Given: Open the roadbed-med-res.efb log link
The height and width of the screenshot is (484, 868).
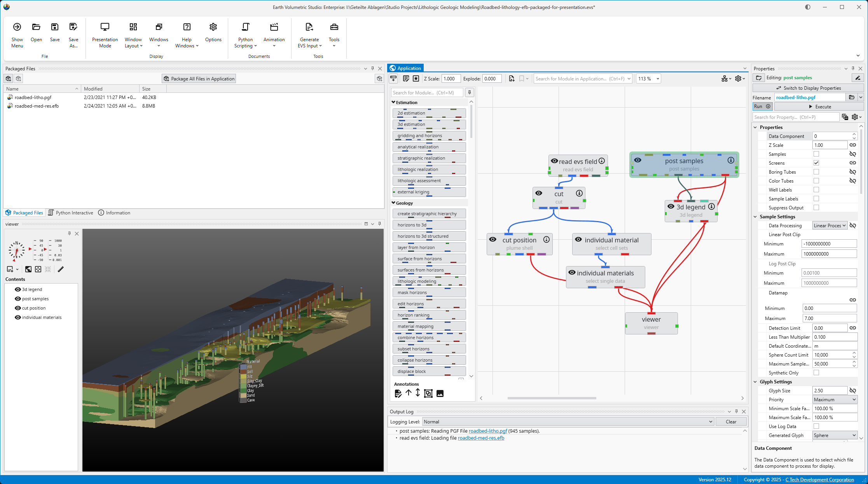Looking at the screenshot, I should pos(481,438).
